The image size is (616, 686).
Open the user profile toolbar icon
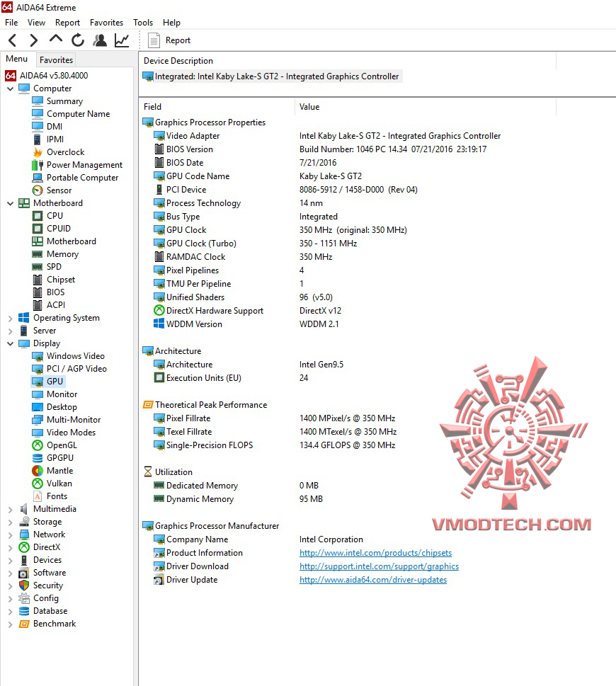point(100,40)
